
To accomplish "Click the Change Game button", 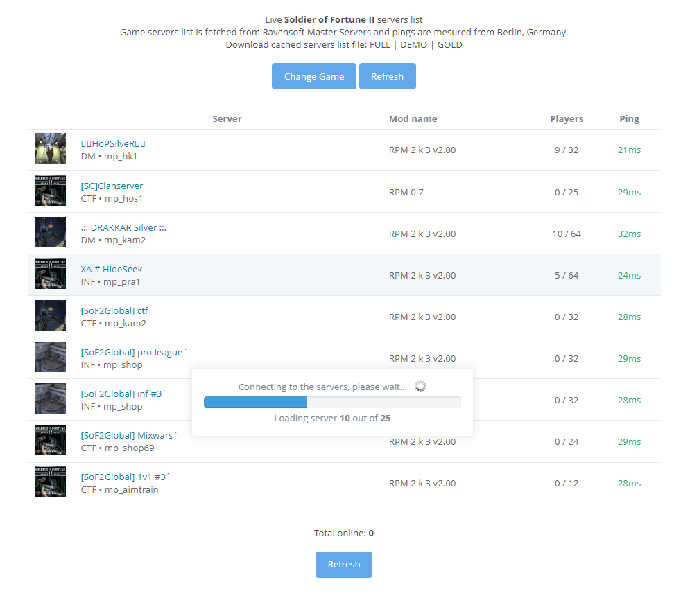I will [314, 76].
